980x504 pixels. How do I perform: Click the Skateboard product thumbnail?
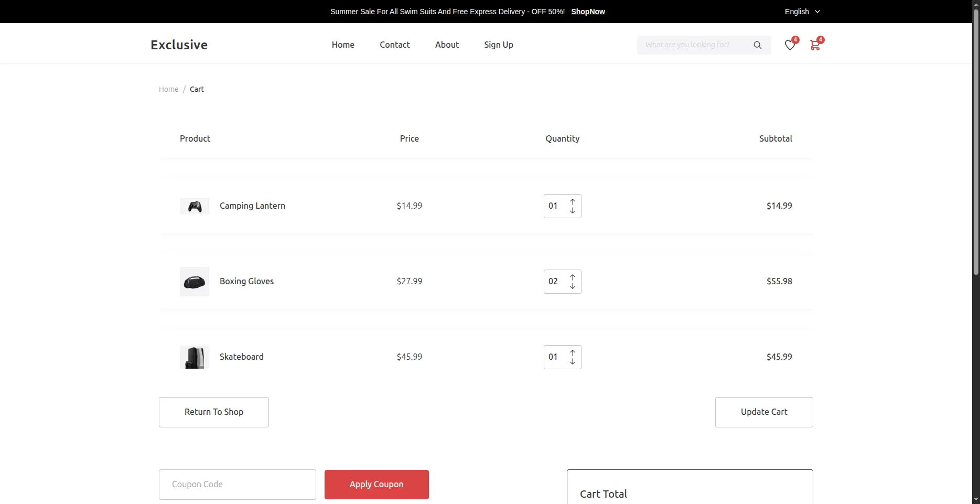coord(195,357)
